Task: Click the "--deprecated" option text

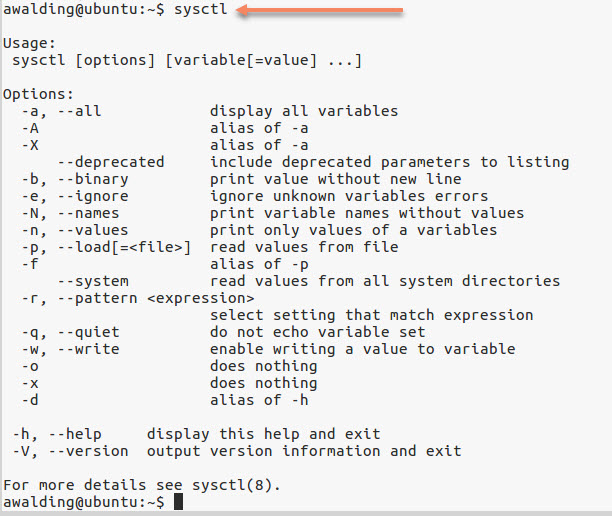Action: tap(110, 162)
